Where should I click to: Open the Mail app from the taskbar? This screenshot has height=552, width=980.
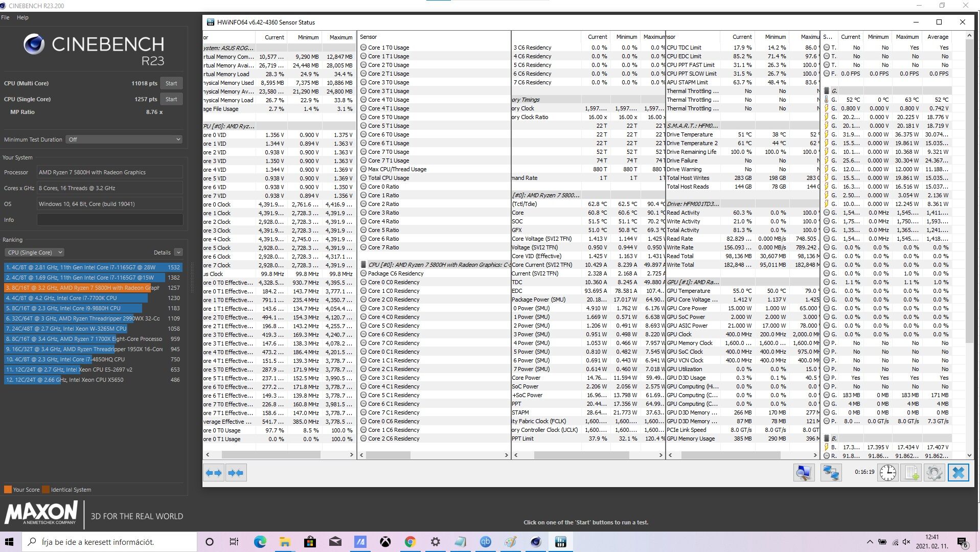[x=335, y=542]
